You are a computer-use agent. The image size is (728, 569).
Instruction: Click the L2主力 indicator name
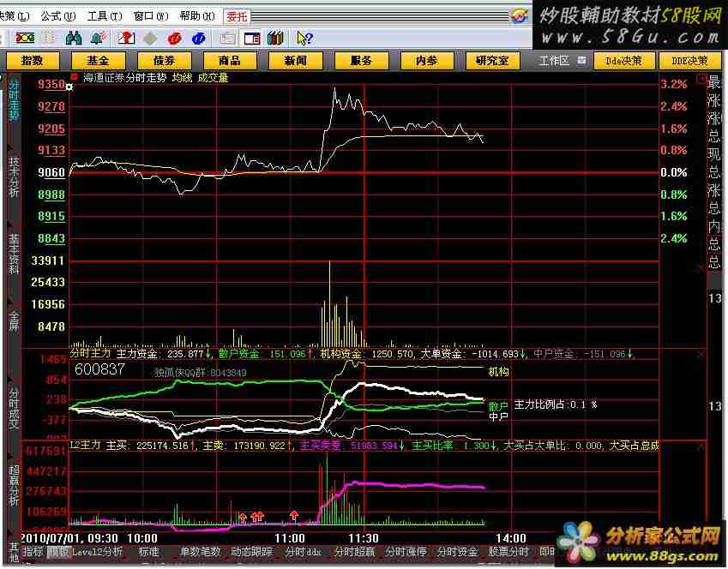coord(85,445)
